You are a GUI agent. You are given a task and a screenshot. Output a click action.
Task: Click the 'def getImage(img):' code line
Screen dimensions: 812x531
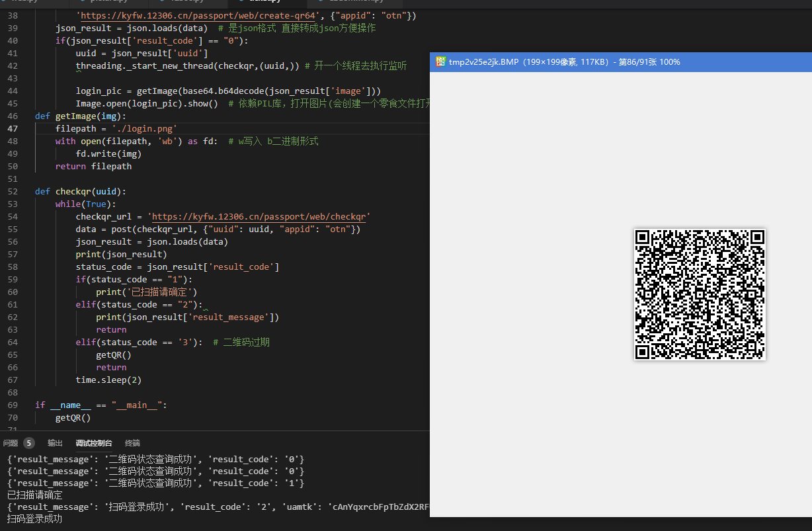81,116
